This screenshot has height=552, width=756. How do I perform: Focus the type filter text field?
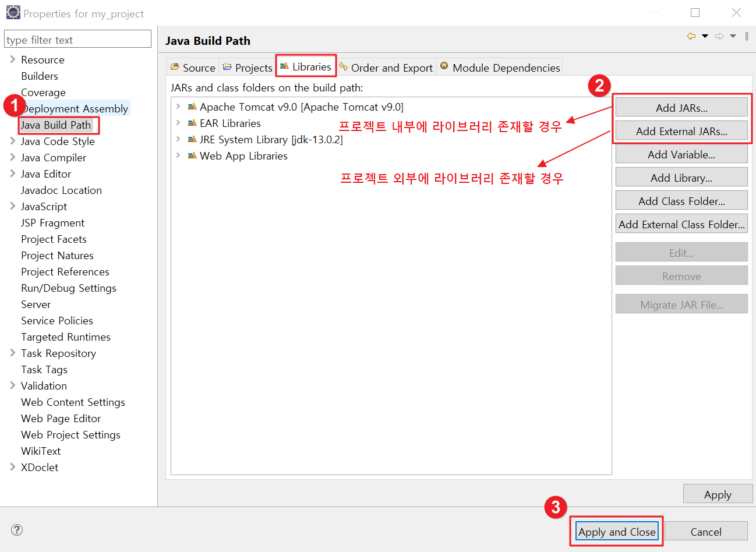77,40
